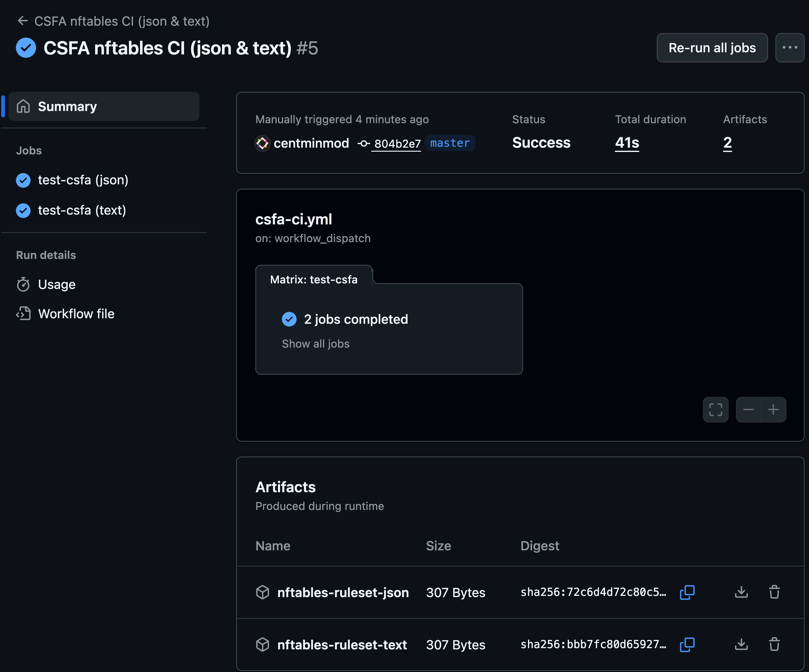Open the Usage run details page
The height and width of the screenshot is (672, 809).
[x=57, y=284]
